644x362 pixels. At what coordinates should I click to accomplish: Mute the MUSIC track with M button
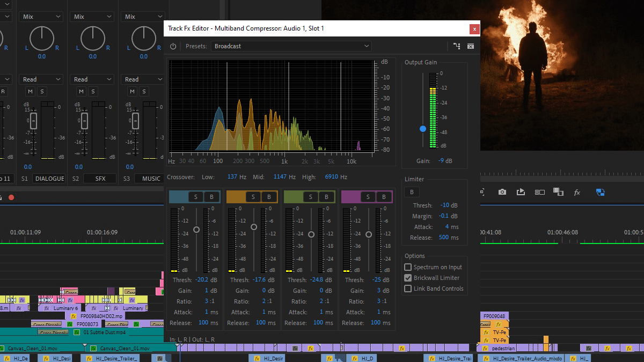[132, 91]
